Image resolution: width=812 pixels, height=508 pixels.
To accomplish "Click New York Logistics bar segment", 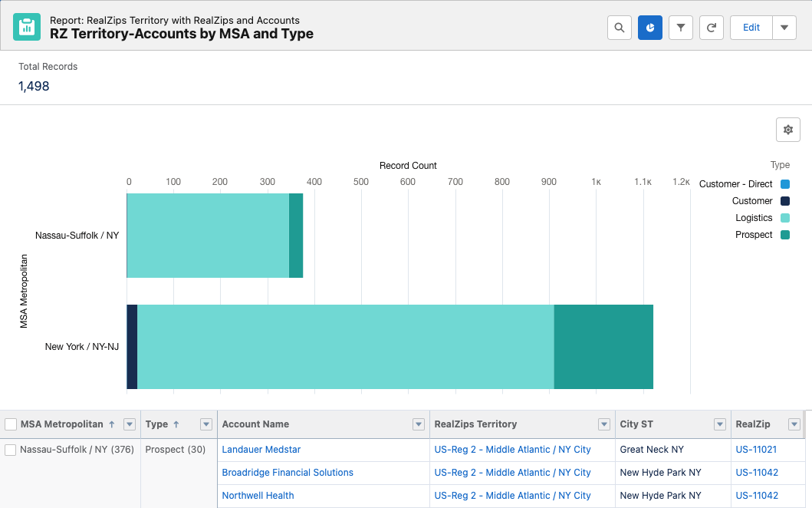I will (345, 347).
